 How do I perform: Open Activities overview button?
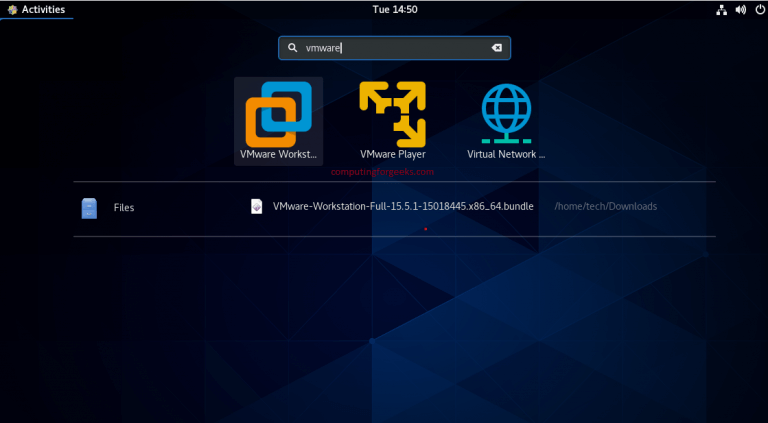(37, 9)
